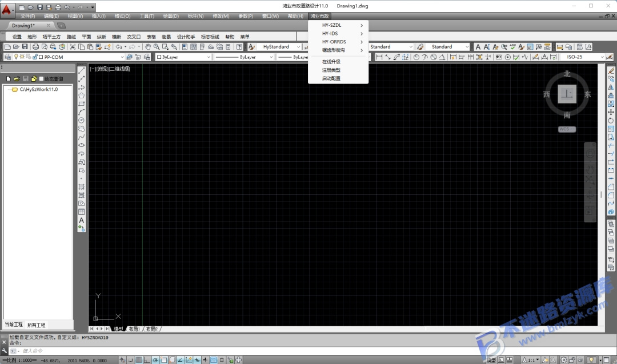Viewport: 617px width, 364px height.
Task: Switch to the 布局1 layout tab
Action: pos(135,329)
